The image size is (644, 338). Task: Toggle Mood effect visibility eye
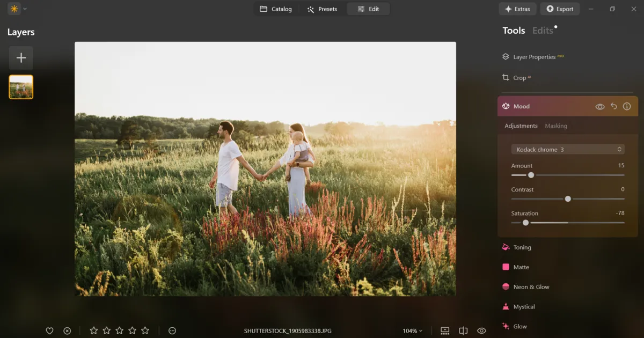[x=600, y=106]
